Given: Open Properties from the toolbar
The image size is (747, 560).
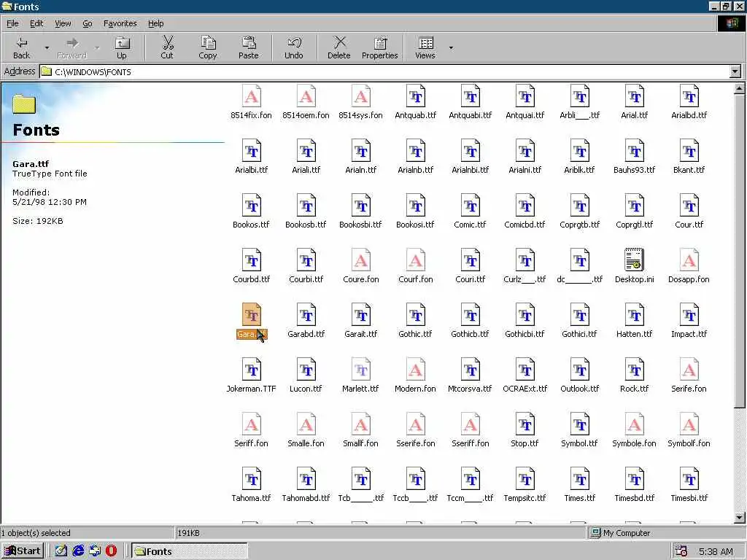Looking at the screenshot, I should 379,47.
